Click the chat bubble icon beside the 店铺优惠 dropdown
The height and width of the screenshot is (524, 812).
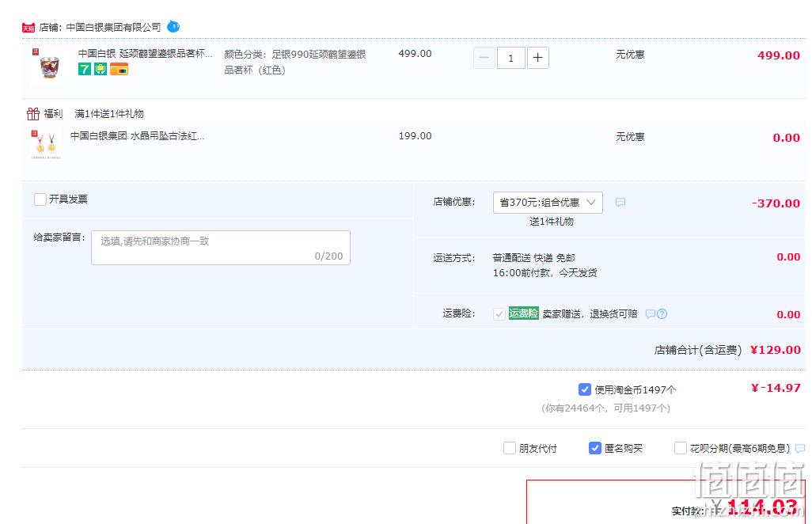point(620,203)
